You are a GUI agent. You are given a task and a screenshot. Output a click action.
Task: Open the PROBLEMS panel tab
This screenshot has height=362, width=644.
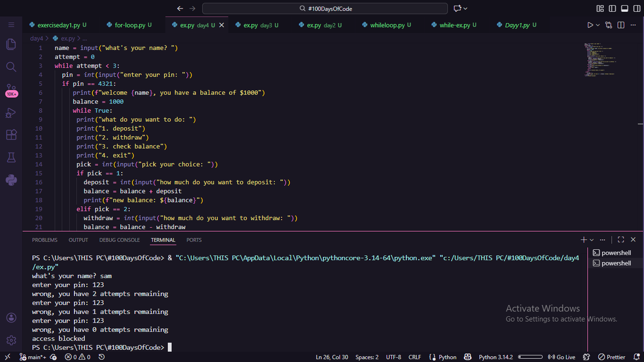pos(45,240)
